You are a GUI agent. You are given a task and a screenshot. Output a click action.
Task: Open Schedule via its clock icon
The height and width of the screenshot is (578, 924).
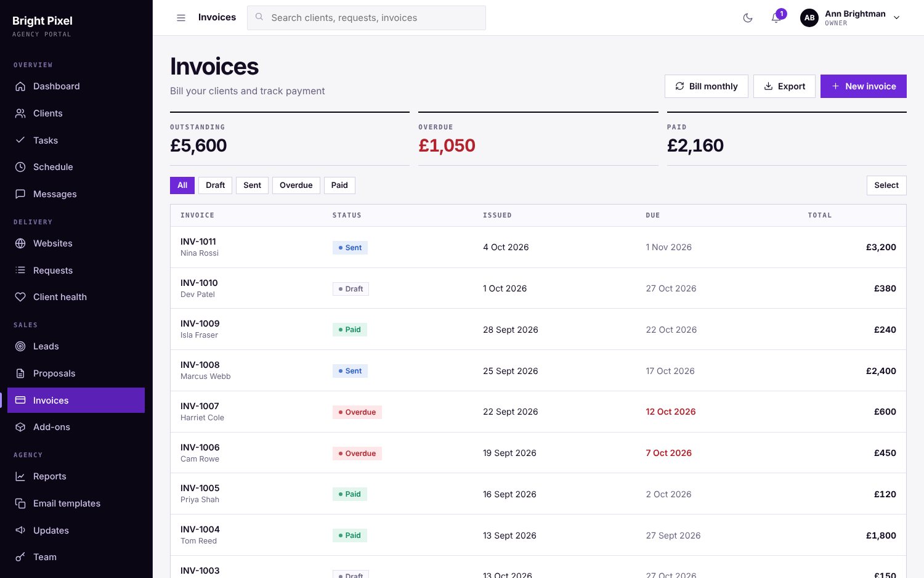(x=20, y=167)
